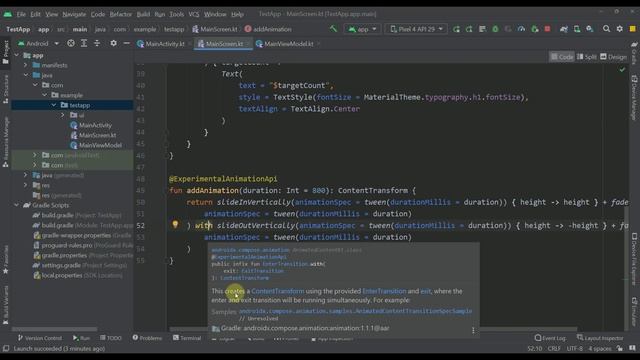Open the SDK Manager toolbar icon
The height and width of the screenshot is (360, 640).
(x=590, y=29)
